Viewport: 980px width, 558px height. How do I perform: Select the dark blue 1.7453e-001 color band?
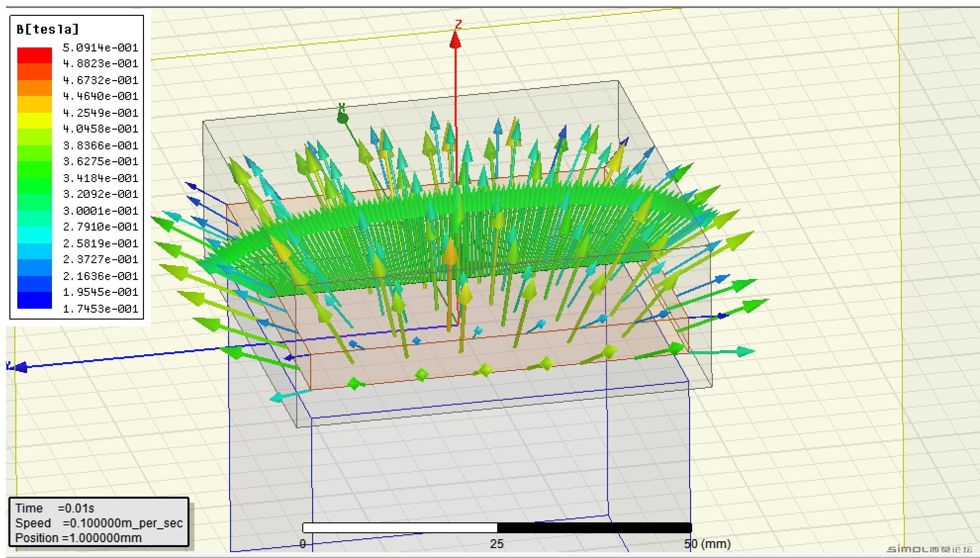coord(35,300)
